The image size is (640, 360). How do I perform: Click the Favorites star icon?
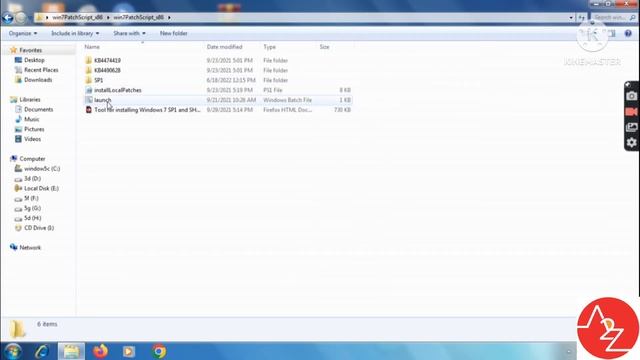point(13,50)
